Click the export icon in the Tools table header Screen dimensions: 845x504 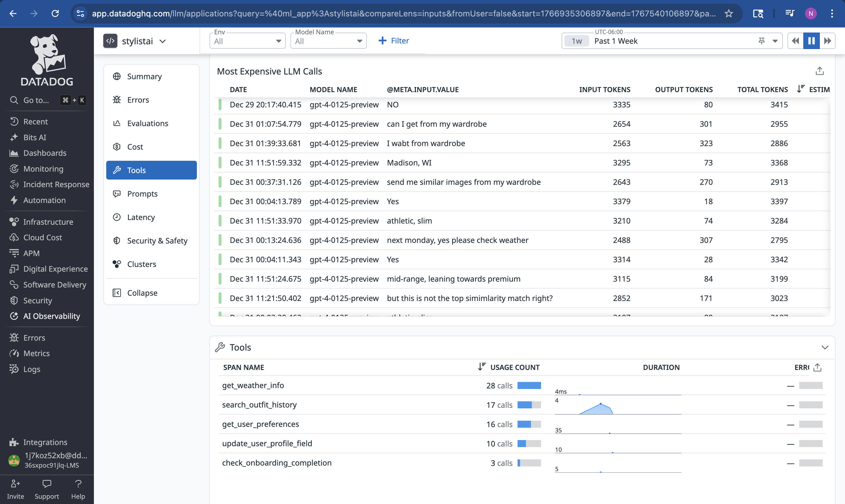817,368
